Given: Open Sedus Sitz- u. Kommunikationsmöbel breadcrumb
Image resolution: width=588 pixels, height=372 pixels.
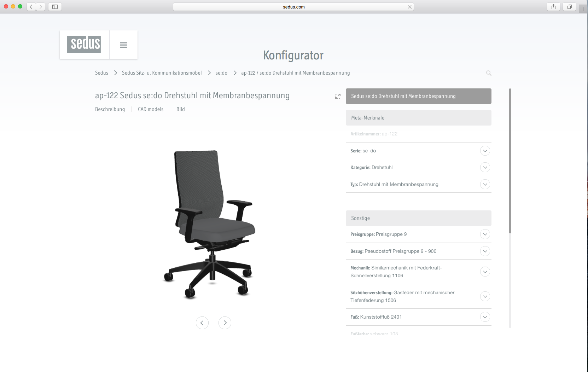Looking at the screenshot, I should click(x=162, y=73).
